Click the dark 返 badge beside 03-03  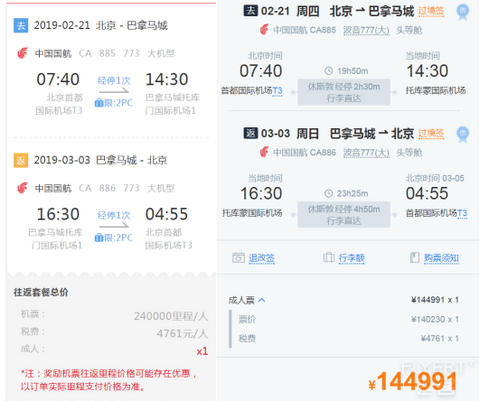coord(251,133)
